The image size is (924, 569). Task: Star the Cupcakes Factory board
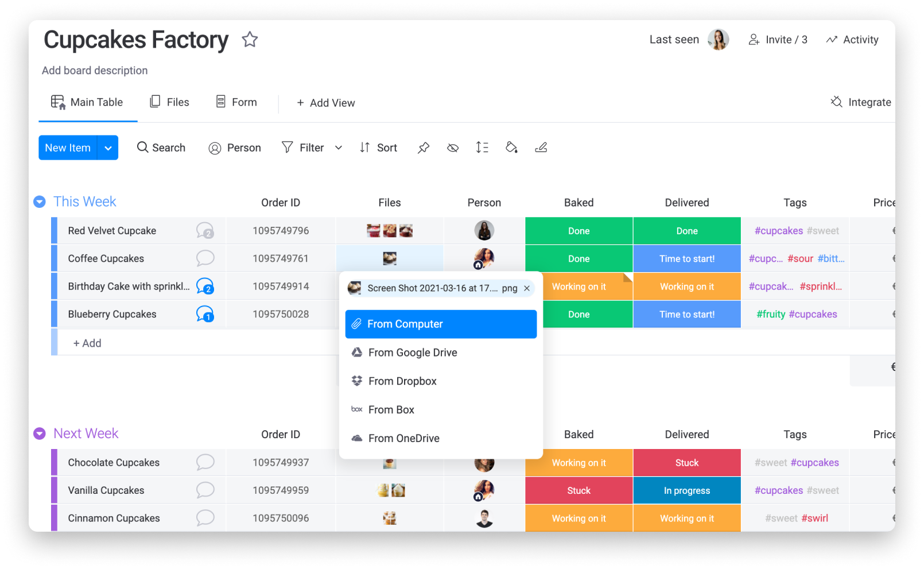[x=250, y=40]
